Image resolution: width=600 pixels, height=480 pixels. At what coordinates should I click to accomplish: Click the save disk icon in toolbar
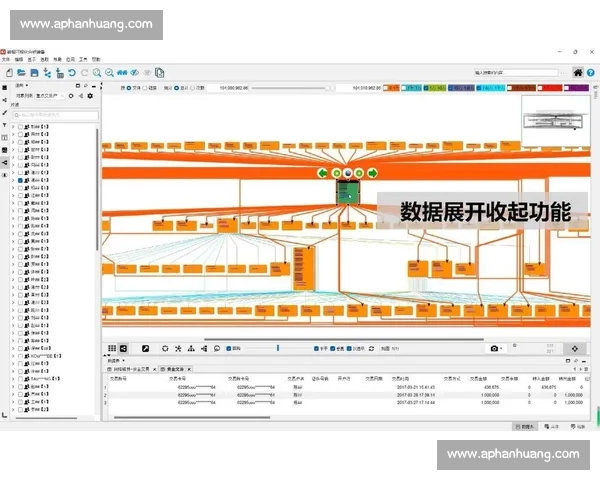[x=34, y=73]
